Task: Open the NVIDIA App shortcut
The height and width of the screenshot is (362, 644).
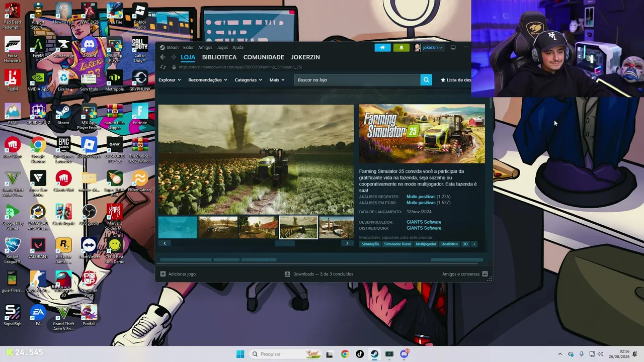Action: [x=38, y=81]
